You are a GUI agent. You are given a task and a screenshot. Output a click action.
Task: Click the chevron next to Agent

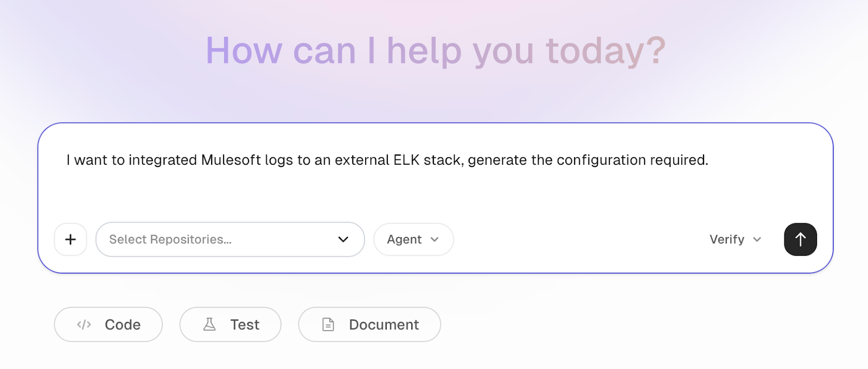(x=435, y=239)
